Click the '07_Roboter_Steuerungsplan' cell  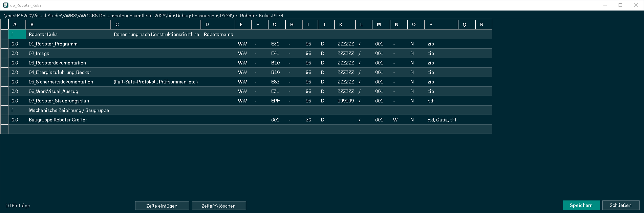(68, 101)
